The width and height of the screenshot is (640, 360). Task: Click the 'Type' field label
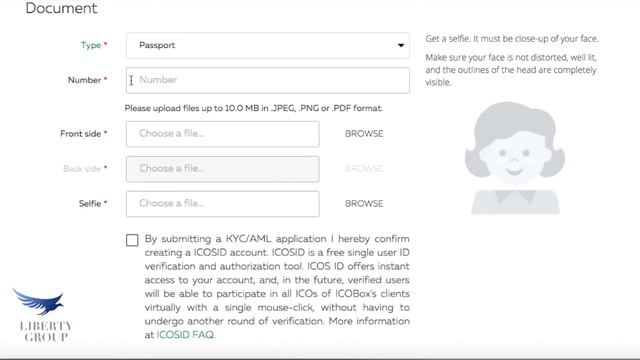(x=91, y=45)
